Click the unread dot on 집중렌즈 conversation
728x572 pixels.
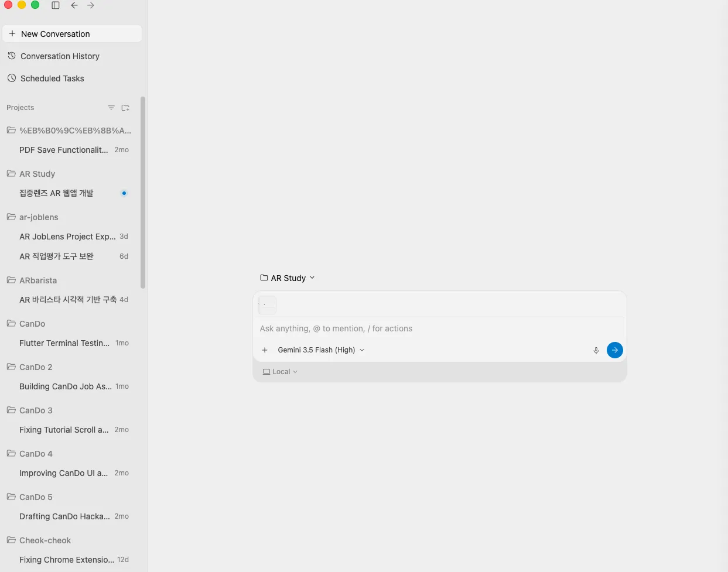coord(124,193)
